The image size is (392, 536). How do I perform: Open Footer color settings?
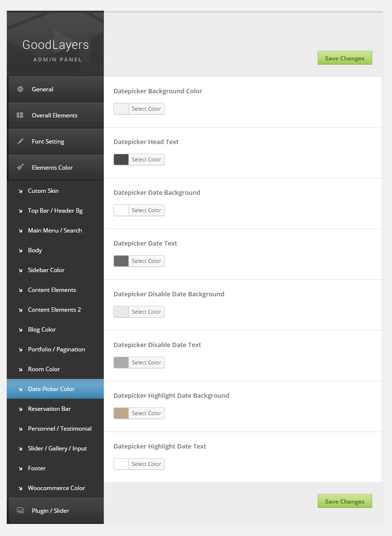[56, 468]
